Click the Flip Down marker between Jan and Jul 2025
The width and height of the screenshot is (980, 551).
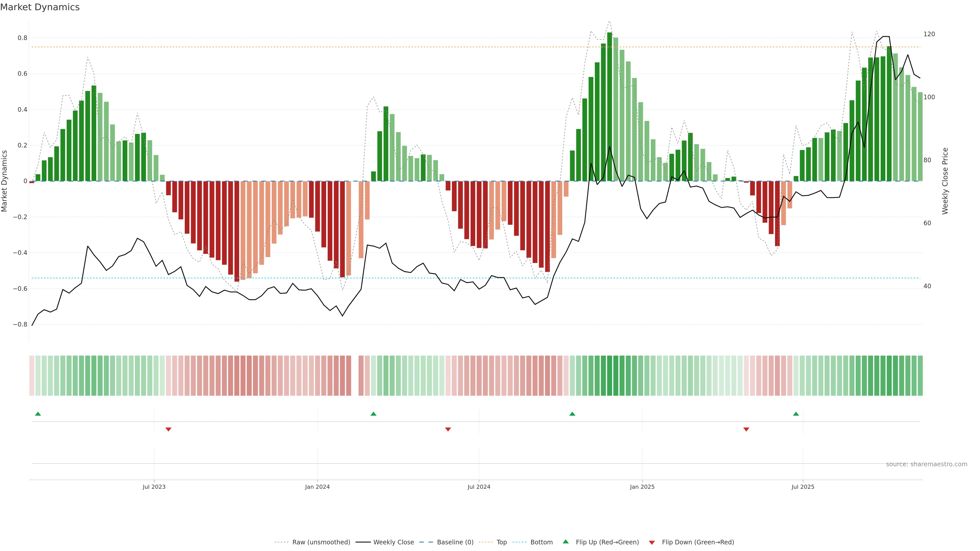(x=746, y=429)
